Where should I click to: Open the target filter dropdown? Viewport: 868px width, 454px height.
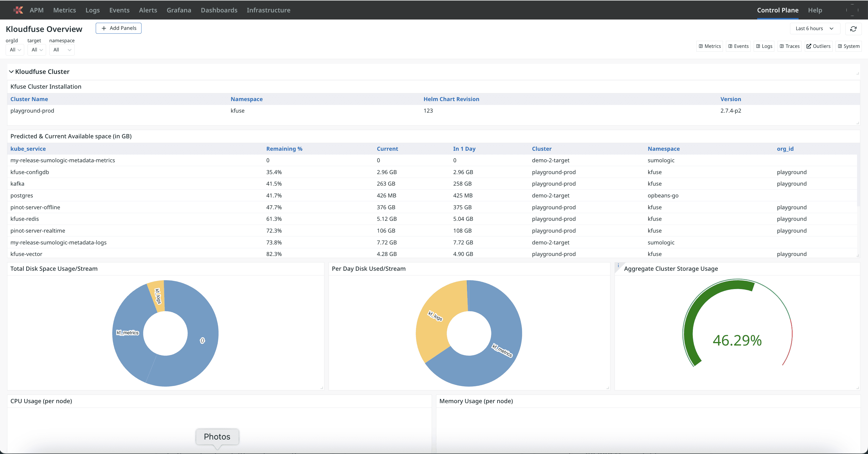click(37, 50)
